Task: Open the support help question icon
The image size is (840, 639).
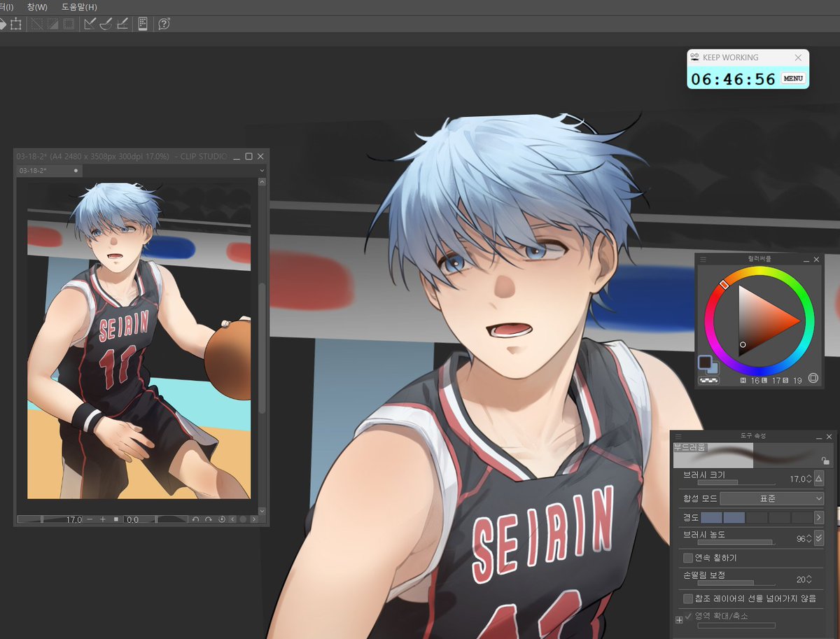Action: coord(164,24)
